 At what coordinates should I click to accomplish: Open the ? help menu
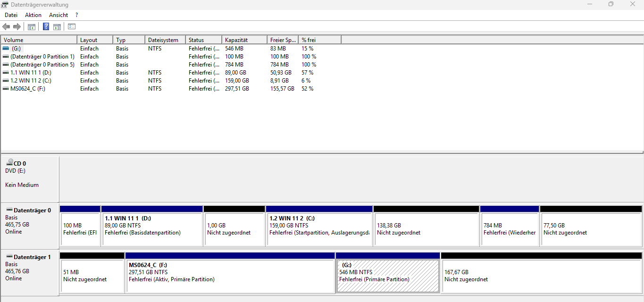pos(76,15)
